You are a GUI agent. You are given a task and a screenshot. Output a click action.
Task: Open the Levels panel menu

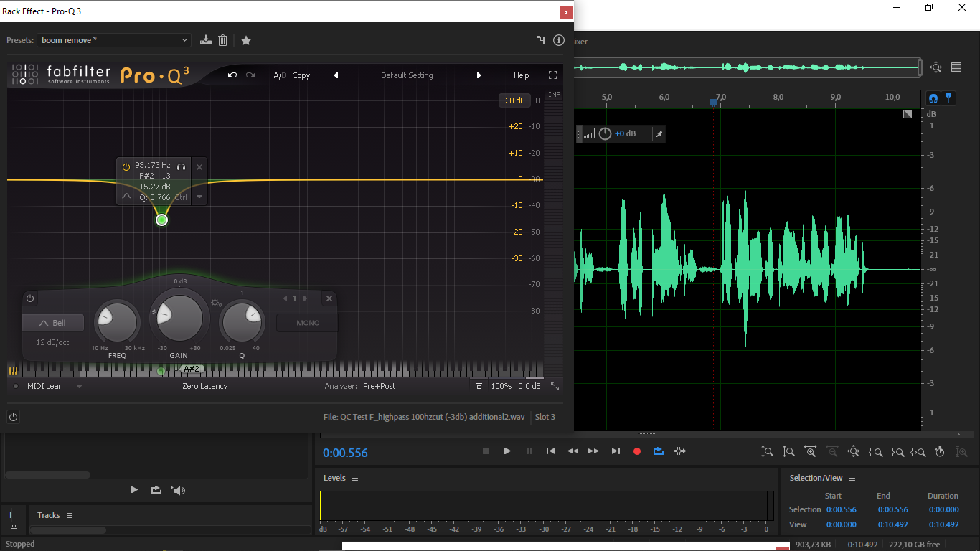(x=355, y=478)
